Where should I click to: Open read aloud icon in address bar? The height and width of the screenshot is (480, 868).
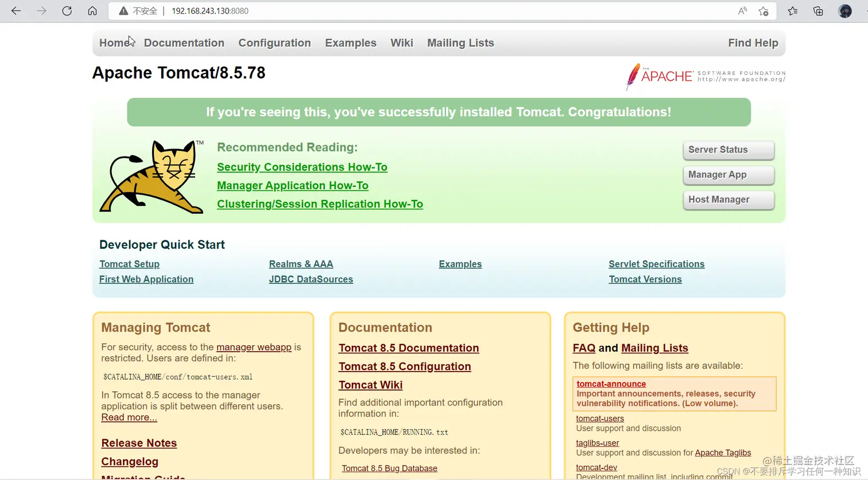tap(742, 11)
